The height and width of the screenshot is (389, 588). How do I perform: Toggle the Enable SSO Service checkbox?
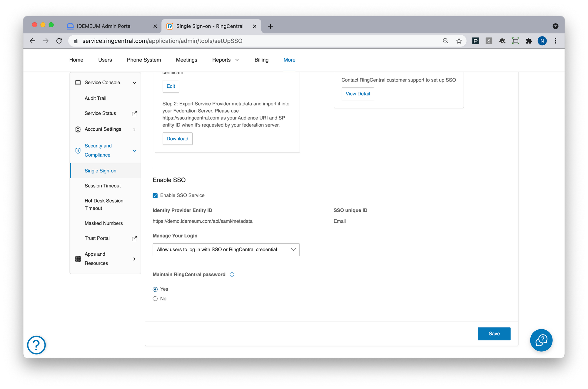click(155, 196)
